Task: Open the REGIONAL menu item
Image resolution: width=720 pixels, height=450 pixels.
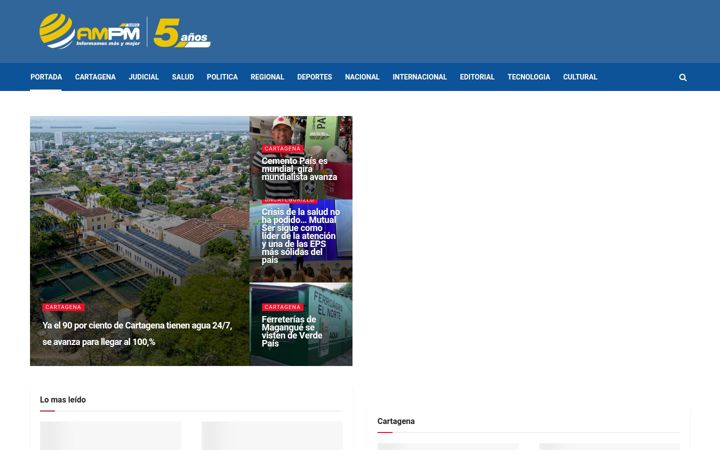Action: (x=267, y=77)
